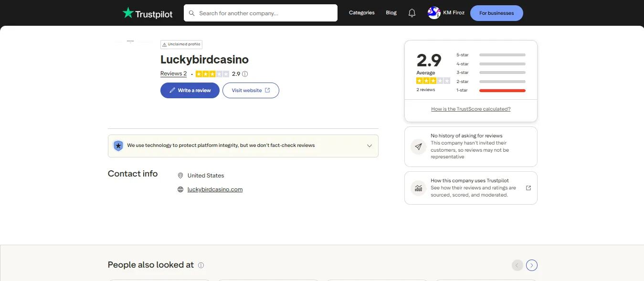Click the grey 3-star rating bar
This screenshot has width=644, height=281.
(x=502, y=73)
